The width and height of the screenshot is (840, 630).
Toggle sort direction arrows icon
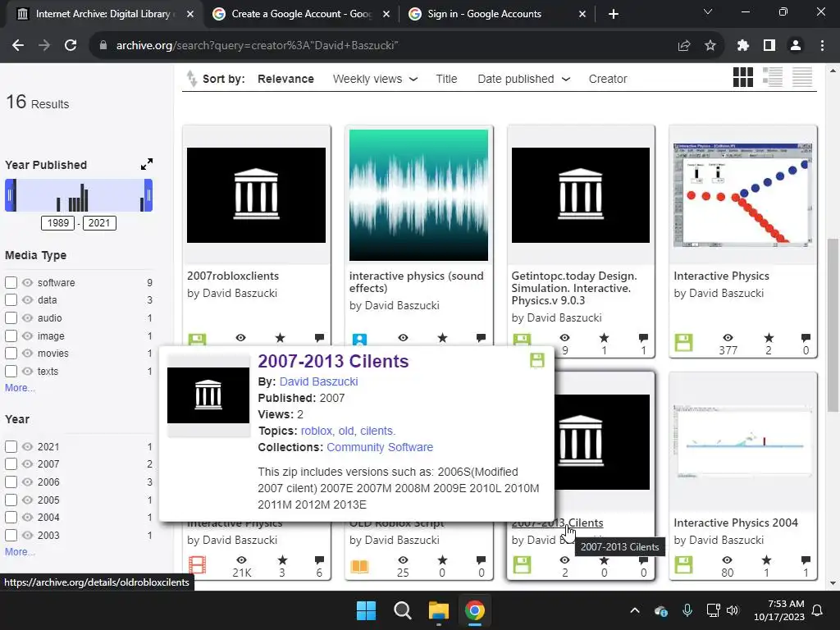pos(191,79)
